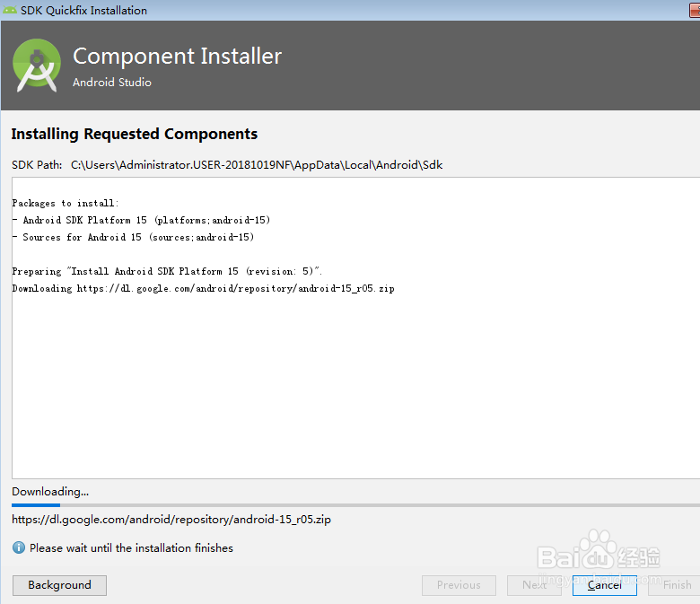700x604 pixels.
Task: Select 'Android SDK Platform 15' package line
Action: pyautogui.click(x=141, y=220)
